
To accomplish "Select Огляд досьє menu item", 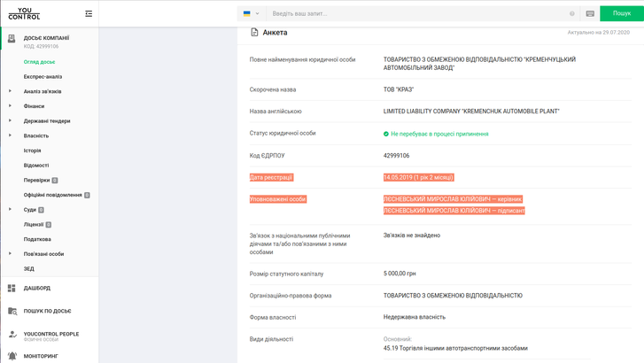I will [x=39, y=62].
